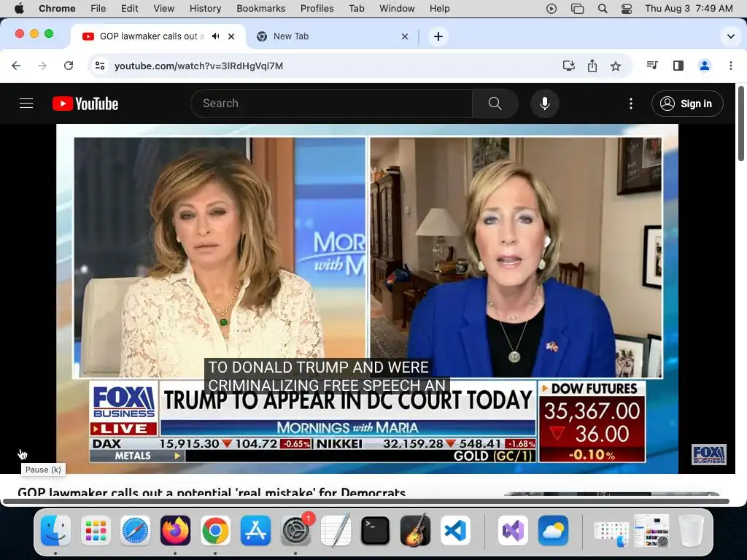Image resolution: width=747 pixels, height=560 pixels.
Task: Click the horizontal scrollbar at bottom
Action: (x=366, y=501)
